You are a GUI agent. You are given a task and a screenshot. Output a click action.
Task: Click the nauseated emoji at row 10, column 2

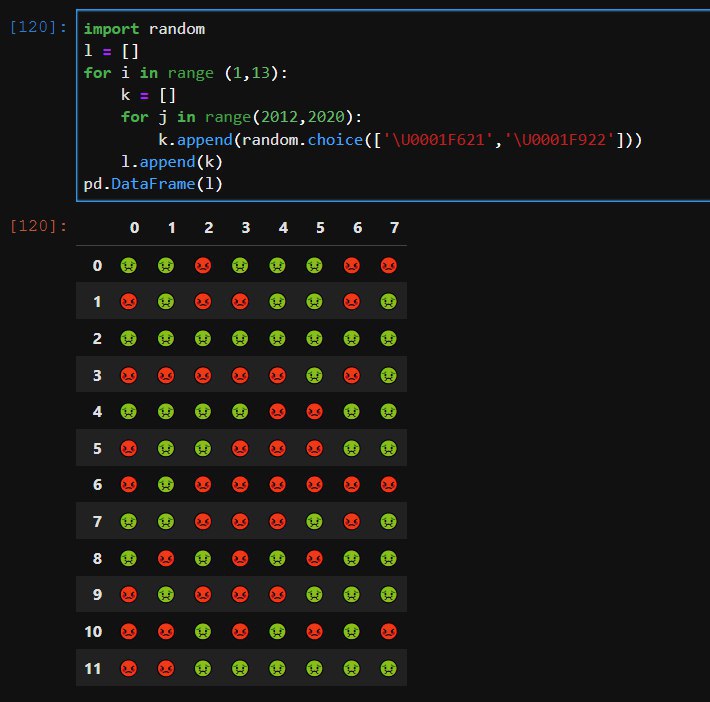click(x=203, y=631)
